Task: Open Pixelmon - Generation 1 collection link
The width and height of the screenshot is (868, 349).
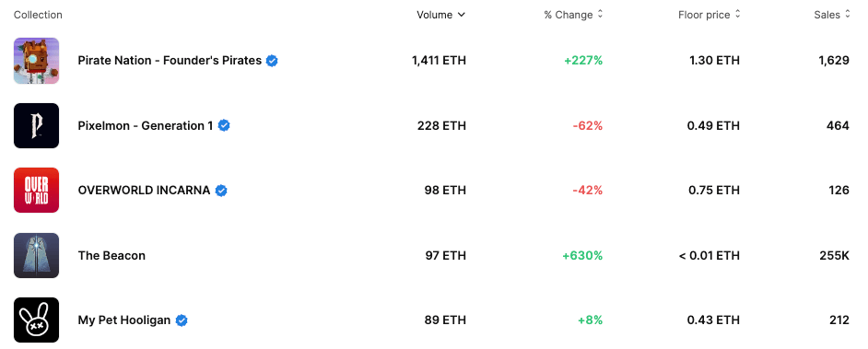Action: coord(145,125)
